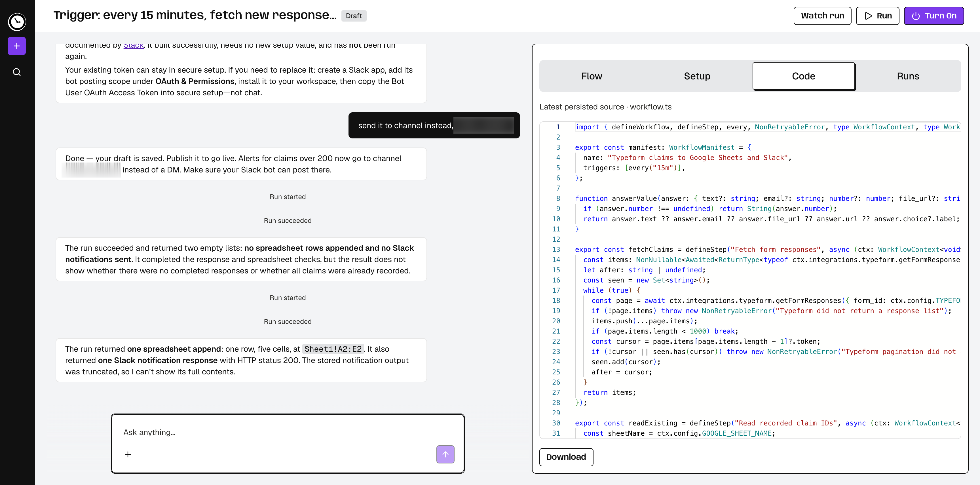Click 'OAuth & Permissions' bold text
The width and height of the screenshot is (980, 485).
[195, 81]
